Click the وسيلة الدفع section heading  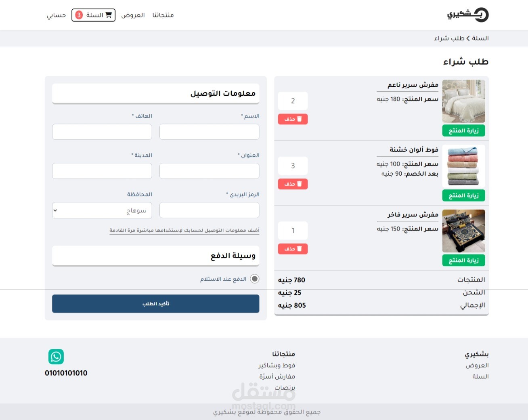point(233,256)
